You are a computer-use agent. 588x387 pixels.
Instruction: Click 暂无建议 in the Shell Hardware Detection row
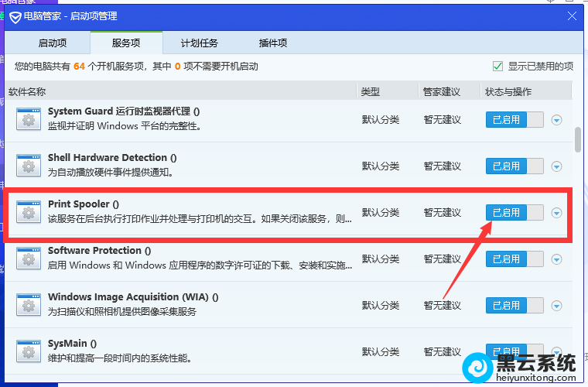tap(442, 166)
